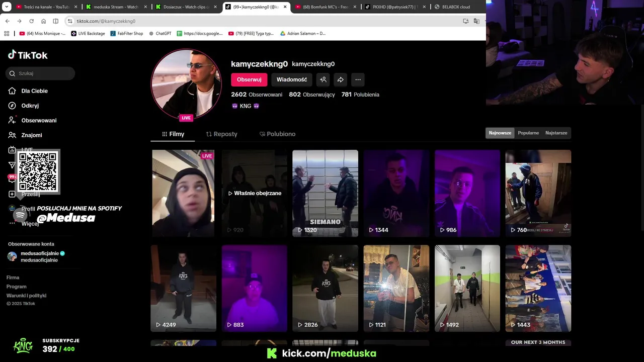Click Warunki i polityki footer link
This screenshot has width=644, height=362.
[26, 296]
